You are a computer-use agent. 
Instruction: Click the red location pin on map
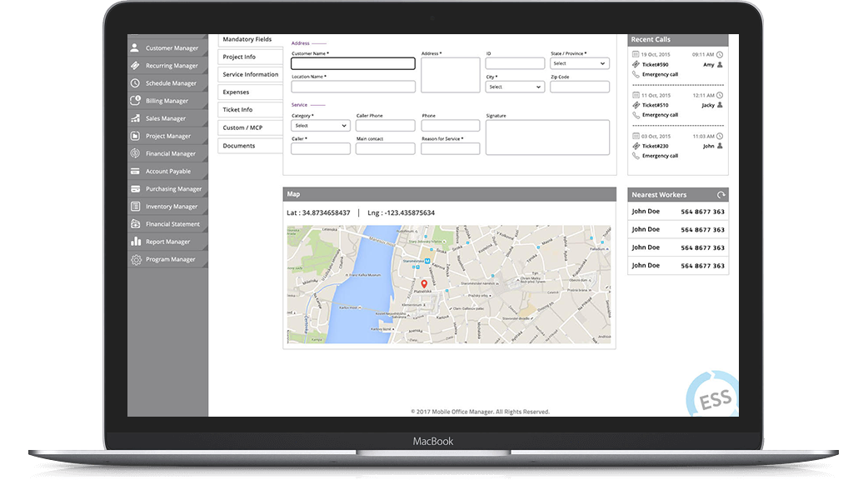(424, 284)
